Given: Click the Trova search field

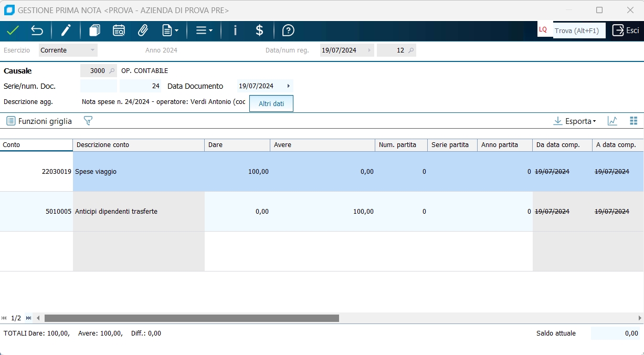Looking at the screenshot, I should pyautogui.click(x=577, y=30).
